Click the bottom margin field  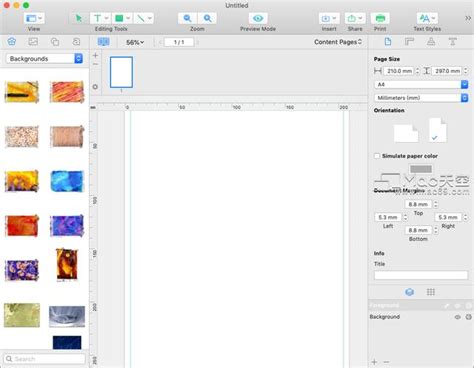(418, 230)
